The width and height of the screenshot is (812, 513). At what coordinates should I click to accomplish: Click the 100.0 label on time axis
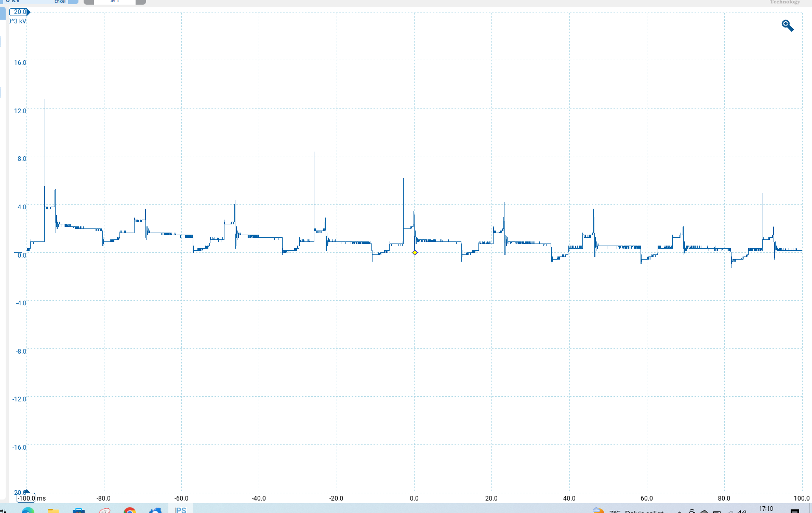click(802, 498)
